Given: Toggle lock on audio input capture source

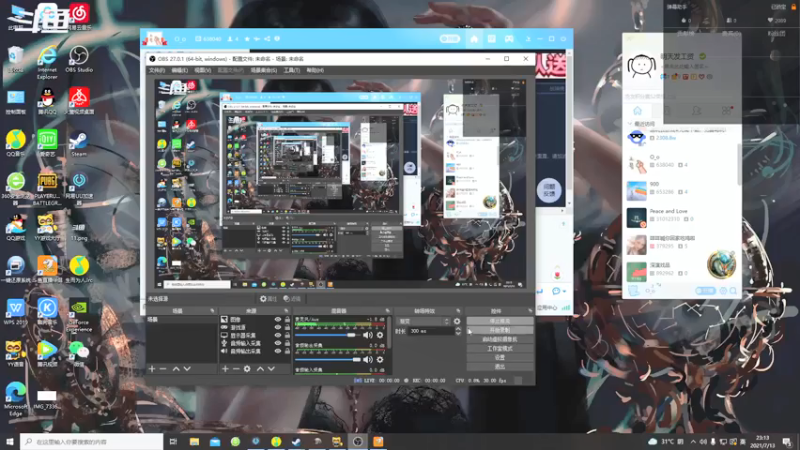Looking at the screenshot, I should tap(287, 343).
